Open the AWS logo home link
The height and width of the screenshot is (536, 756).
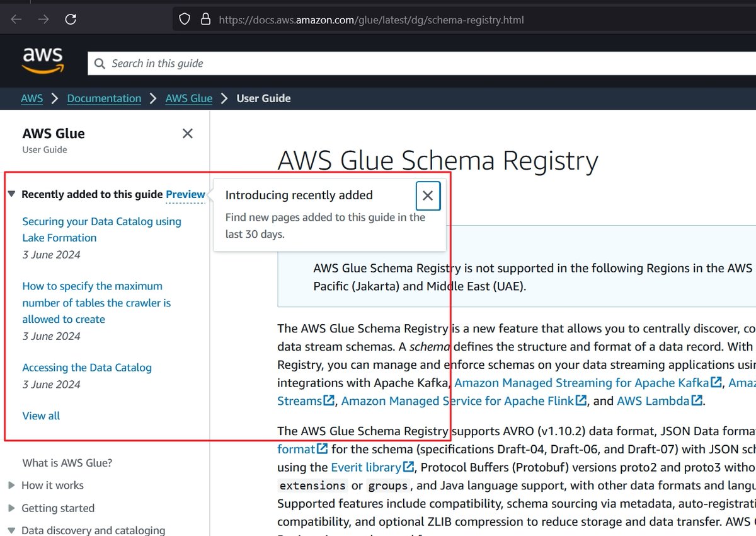tap(43, 62)
